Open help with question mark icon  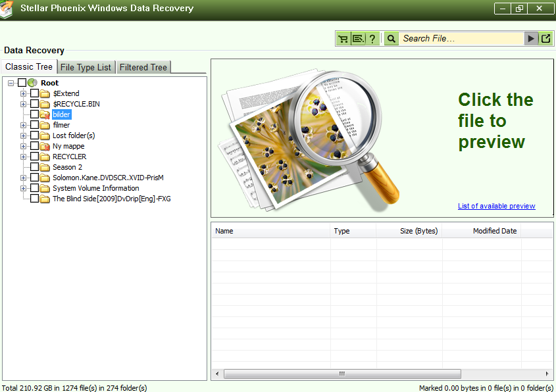372,39
